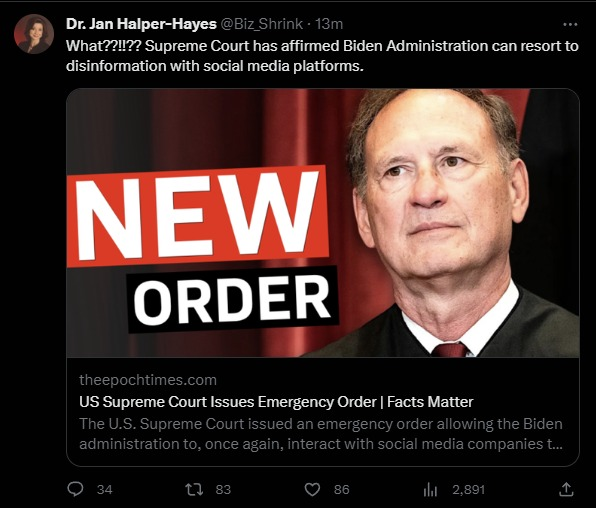
Task: Click the card description about emergency order
Action: (x=321, y=434)
